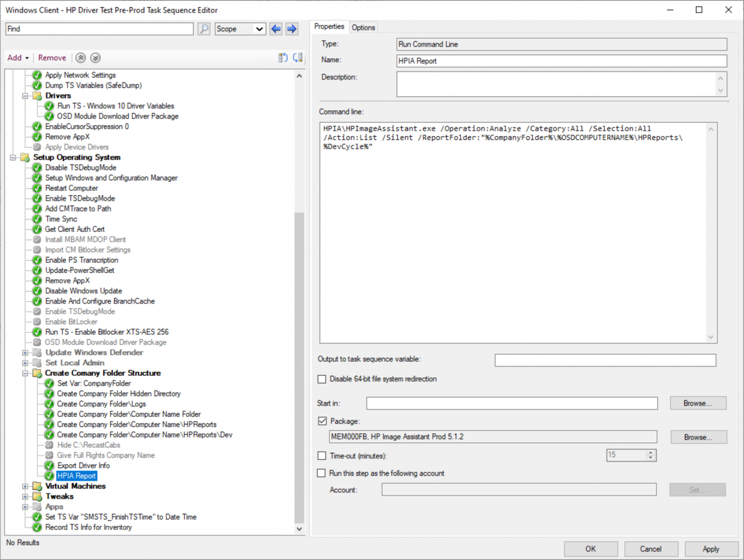Click the blue find-previous arrow icon
Viewport: 744px width, 560px height.
pos(276,29)
